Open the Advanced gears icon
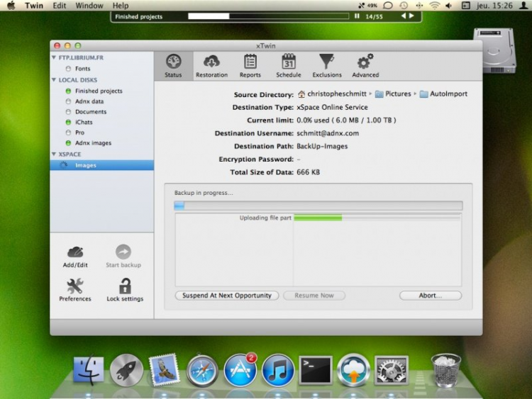The image size is (532, 399). coord(365,62)
